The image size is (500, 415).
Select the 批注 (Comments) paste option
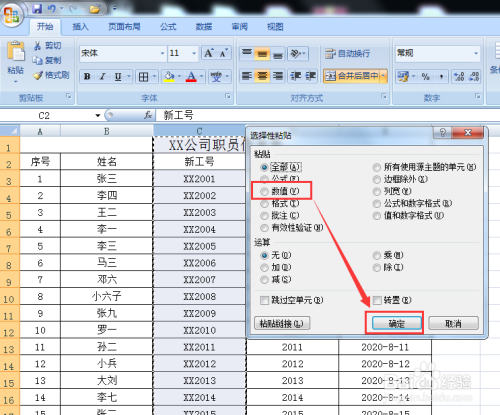[280, 216]
